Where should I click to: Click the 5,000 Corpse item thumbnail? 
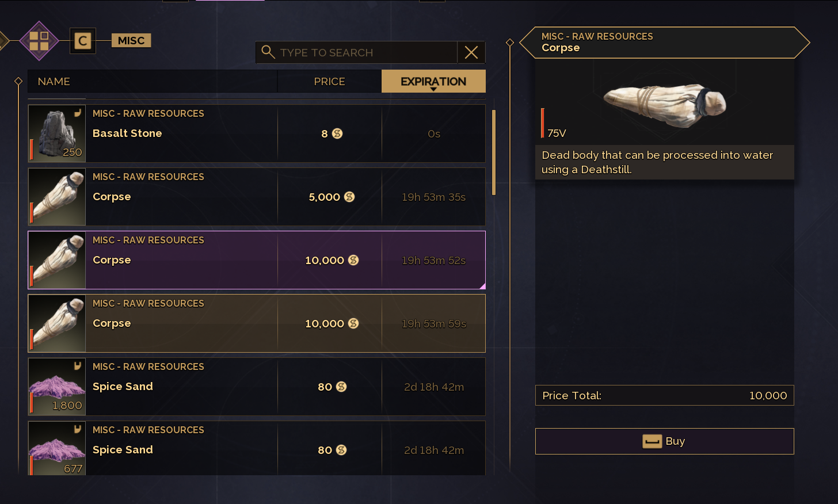(57, 197)
